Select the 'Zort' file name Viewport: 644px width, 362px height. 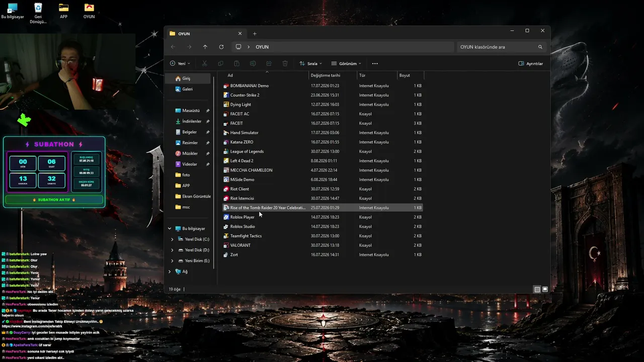(x=234, y=255)
